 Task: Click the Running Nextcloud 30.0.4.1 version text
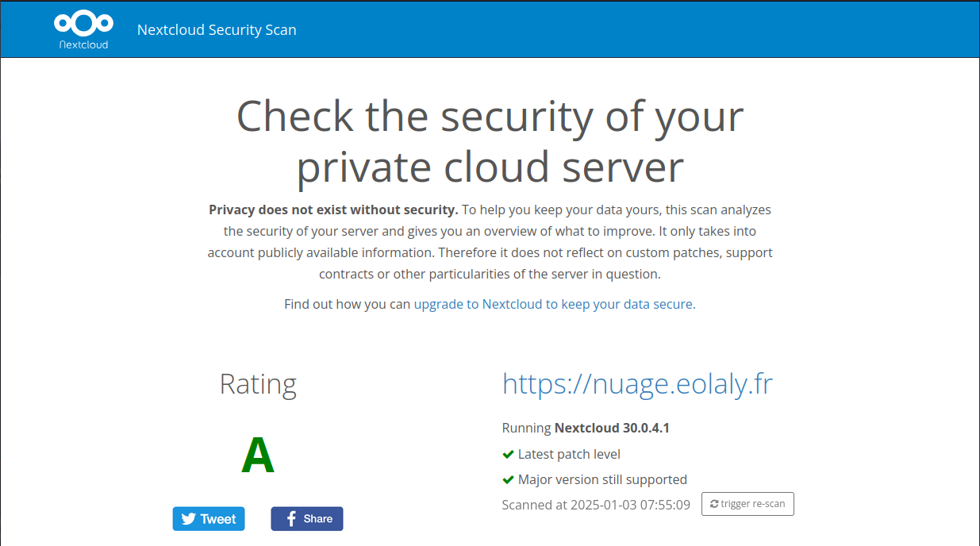pos(586,428)
